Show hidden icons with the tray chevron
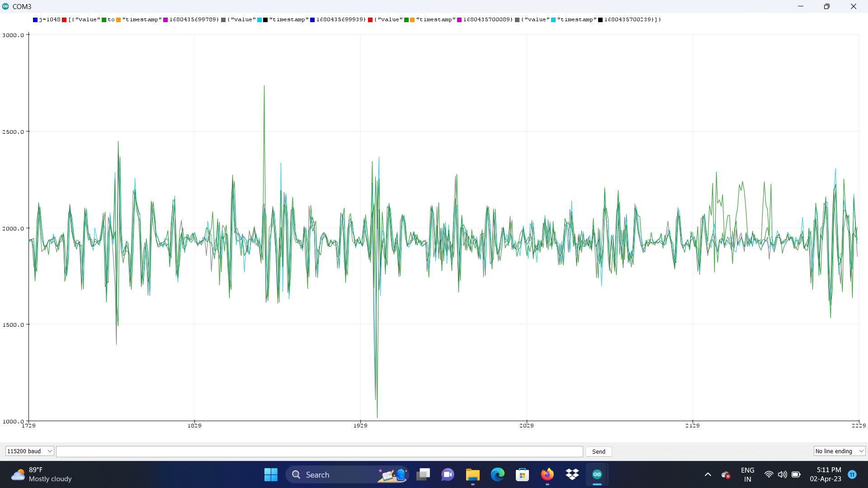This screenshot has height=488, width=868. point(708,474)
